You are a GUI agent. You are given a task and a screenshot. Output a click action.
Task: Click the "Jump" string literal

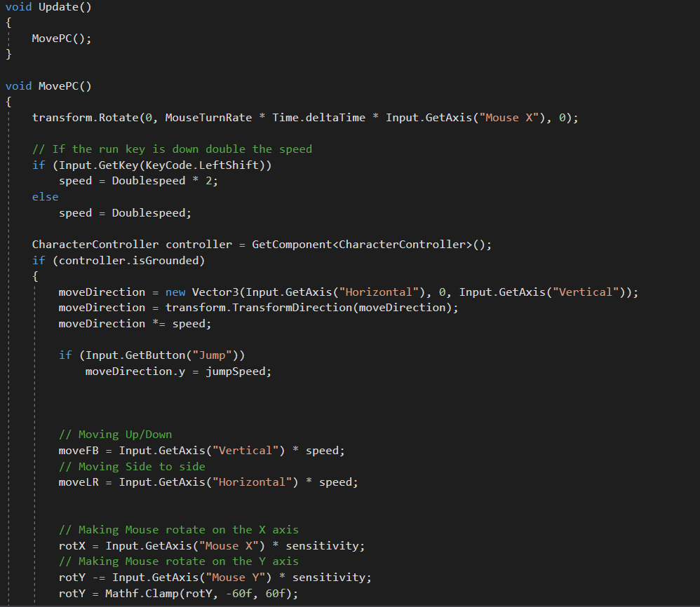click(x=212, y=355)
